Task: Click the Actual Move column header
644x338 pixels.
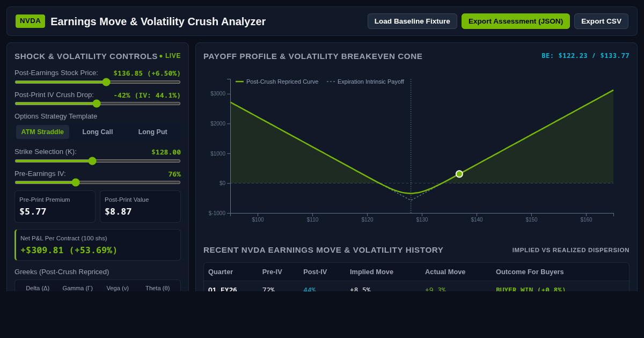Action: coord(445,272)
